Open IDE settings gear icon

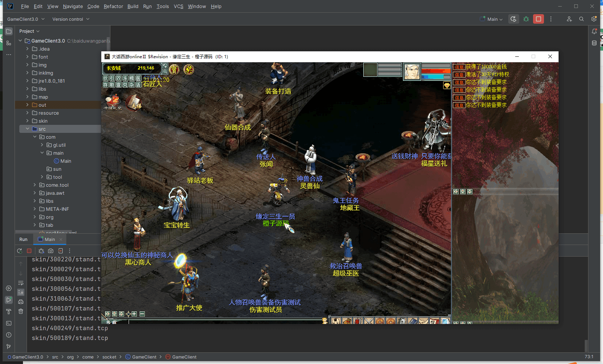point(594,19)
